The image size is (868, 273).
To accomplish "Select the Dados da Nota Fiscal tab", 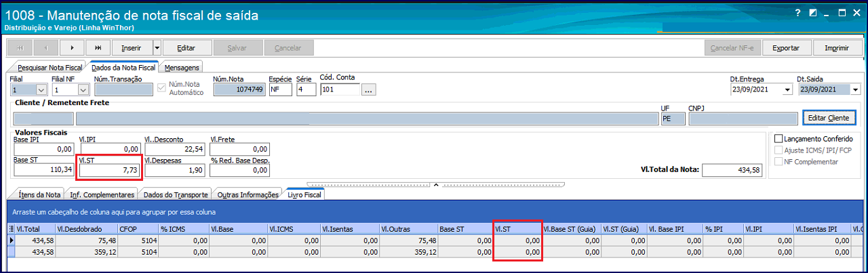I will point(123,68).
